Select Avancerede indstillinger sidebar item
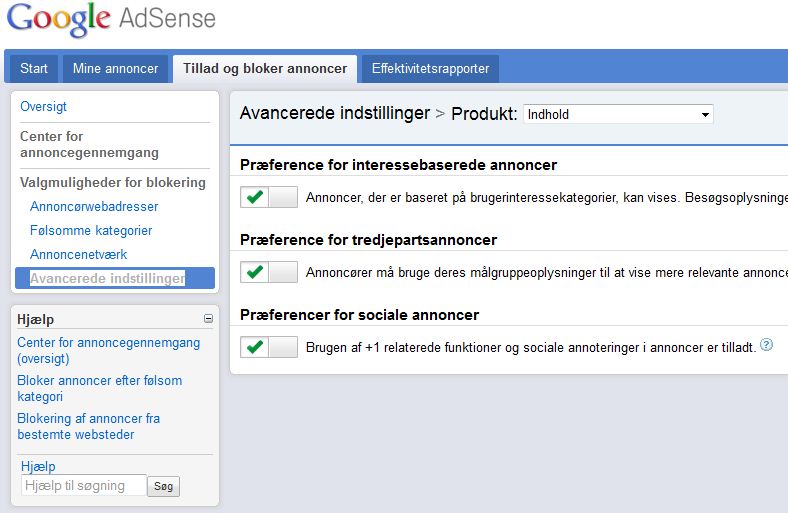This screenshot has height=513, width=788. (115, 278)
